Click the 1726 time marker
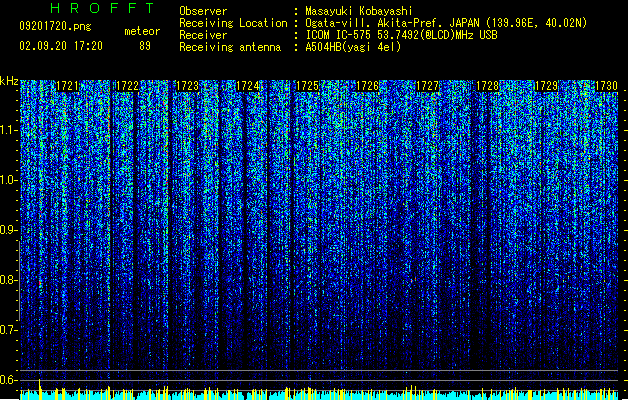Viewport: 629px width, 400px height. pos(367,86)
